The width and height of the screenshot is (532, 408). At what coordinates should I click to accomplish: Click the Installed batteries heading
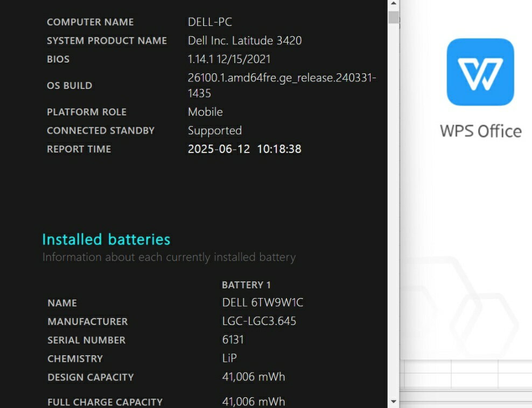click(106, 239)
